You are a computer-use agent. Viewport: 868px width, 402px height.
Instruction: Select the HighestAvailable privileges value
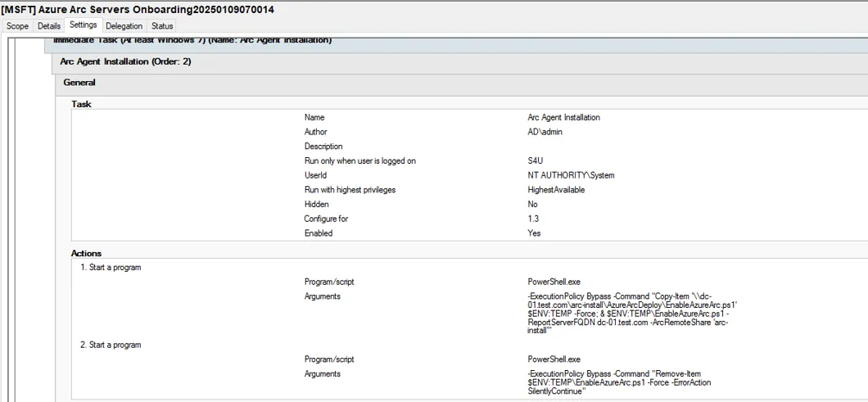(556, 190)
